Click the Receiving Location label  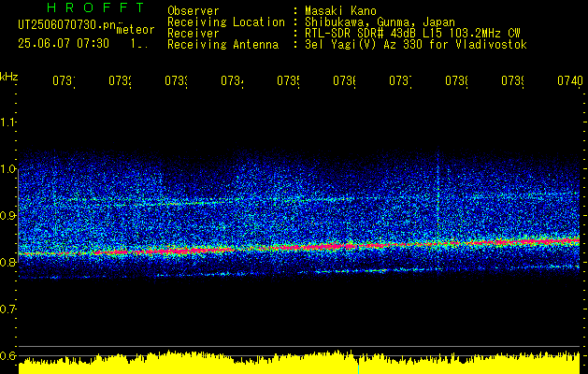226,22
